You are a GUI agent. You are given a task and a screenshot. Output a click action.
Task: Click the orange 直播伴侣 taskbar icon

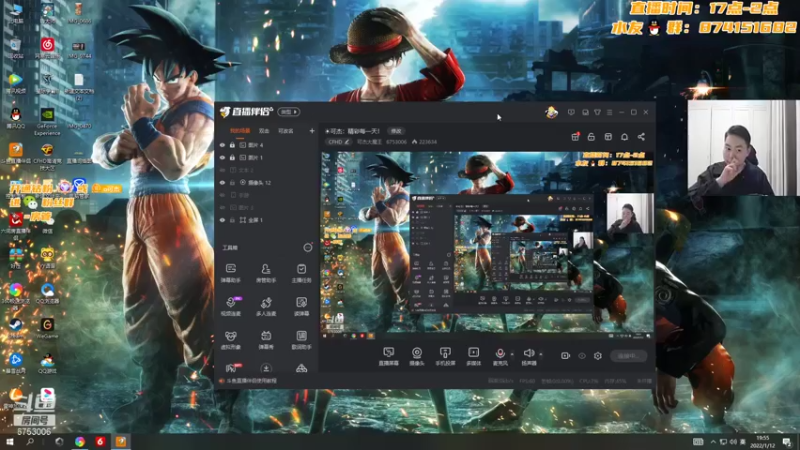[x=121, y=442]
